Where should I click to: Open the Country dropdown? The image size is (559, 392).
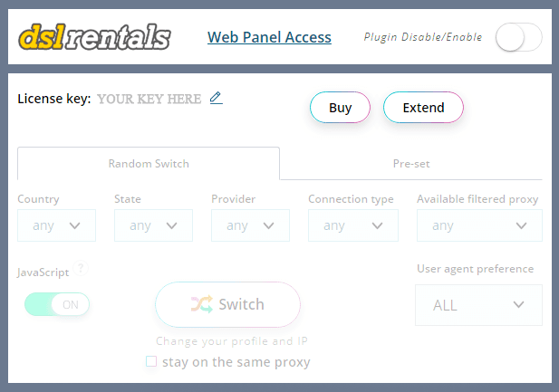(x=56, y=225)
